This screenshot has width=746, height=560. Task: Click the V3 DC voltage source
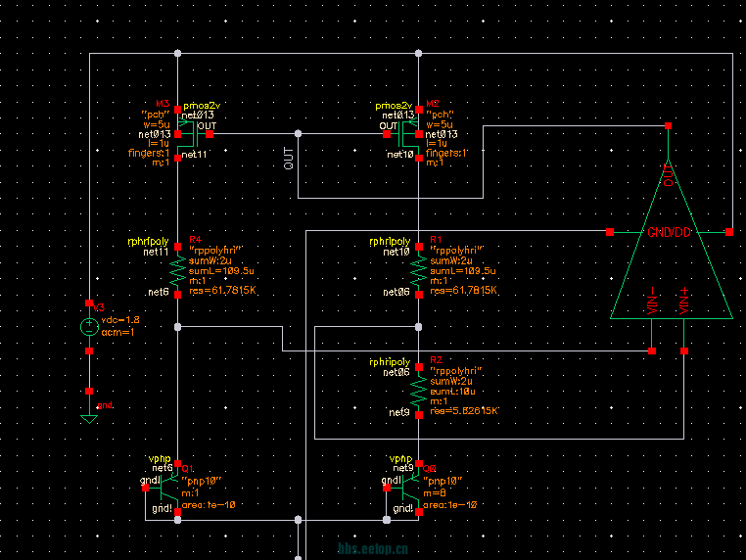tap(89, 328)
